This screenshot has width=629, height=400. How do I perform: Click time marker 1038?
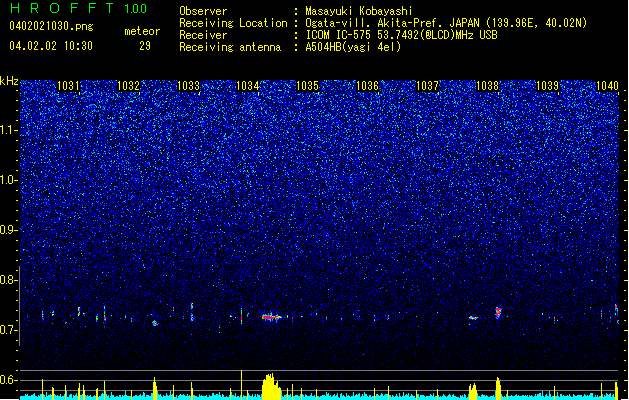point(487,86)
